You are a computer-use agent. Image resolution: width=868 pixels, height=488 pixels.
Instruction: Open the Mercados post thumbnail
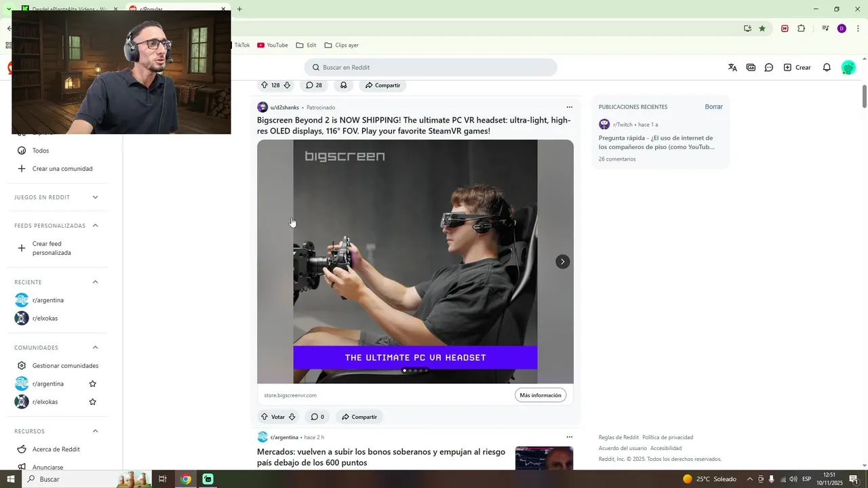pos(544,458)
